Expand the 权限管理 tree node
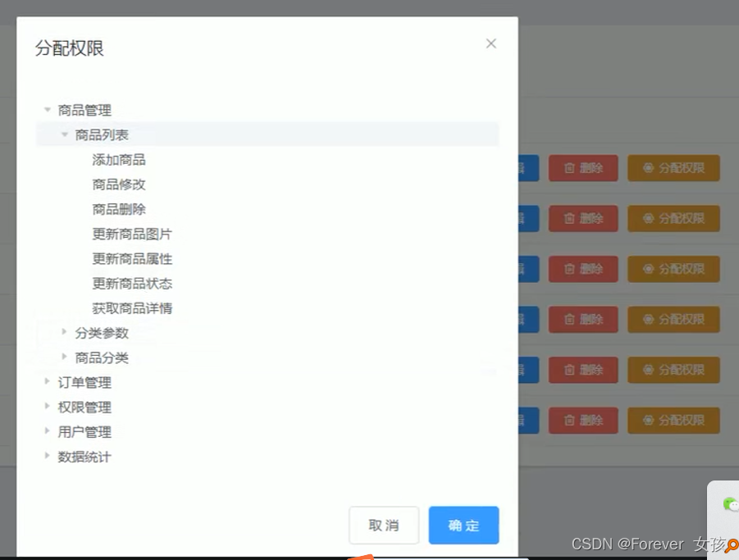This screenshot has width=739, height=560. pos(48,407)
